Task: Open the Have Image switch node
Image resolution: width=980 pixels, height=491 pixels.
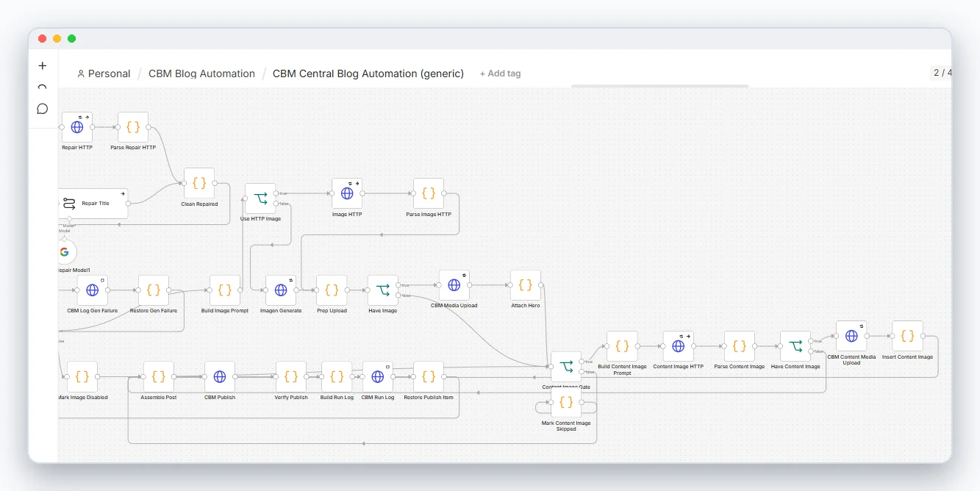Action: (x=383, y=290)
